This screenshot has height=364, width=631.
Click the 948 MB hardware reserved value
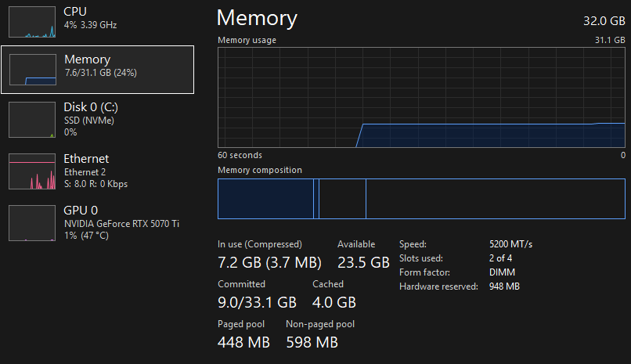(505, 287)
